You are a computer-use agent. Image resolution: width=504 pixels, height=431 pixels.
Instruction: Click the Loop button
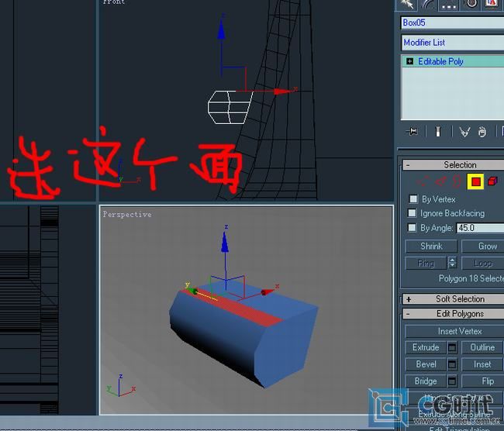pyautogui.click(x=483, y=264)
